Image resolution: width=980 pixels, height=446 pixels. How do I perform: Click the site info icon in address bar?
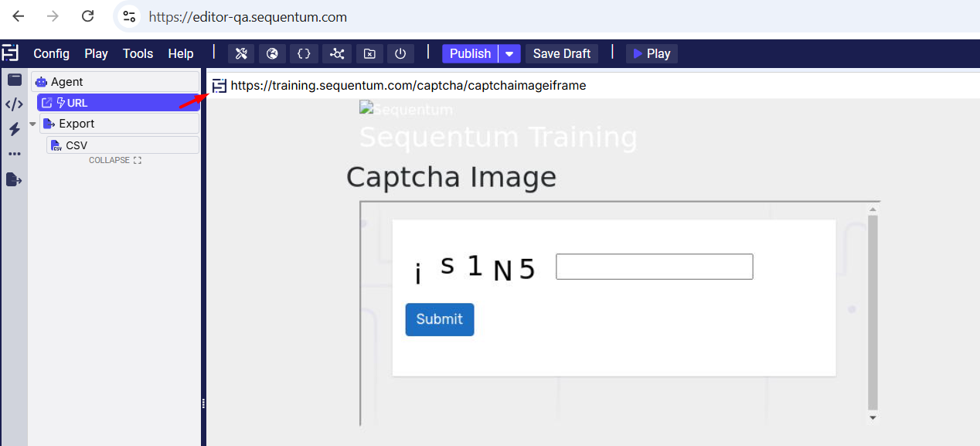pos(129,17)
